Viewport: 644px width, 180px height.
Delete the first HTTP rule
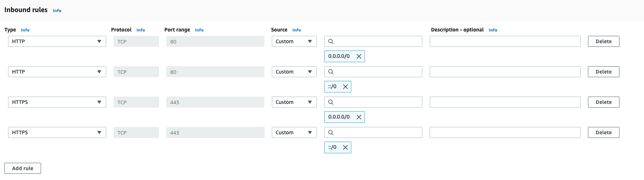point(603,41)
